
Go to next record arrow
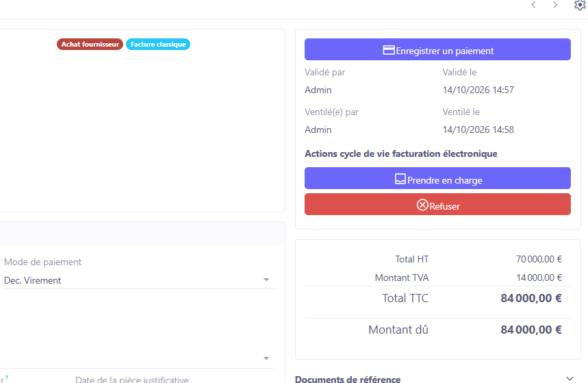click(555, 5)
